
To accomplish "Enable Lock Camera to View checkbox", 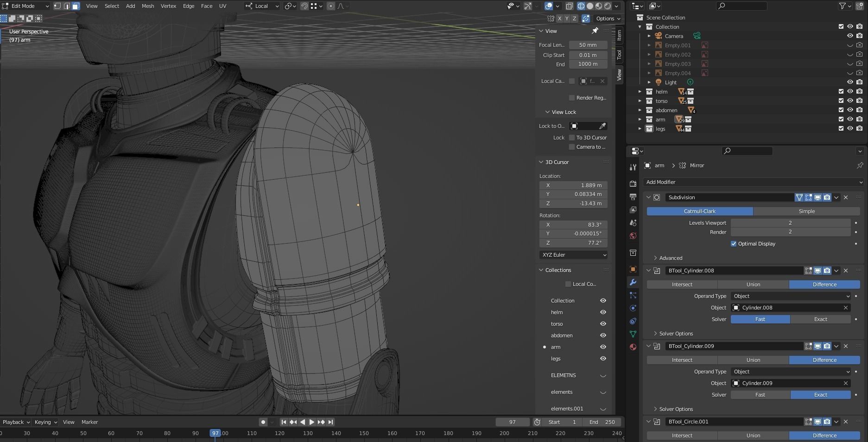I will coord(572,147).
